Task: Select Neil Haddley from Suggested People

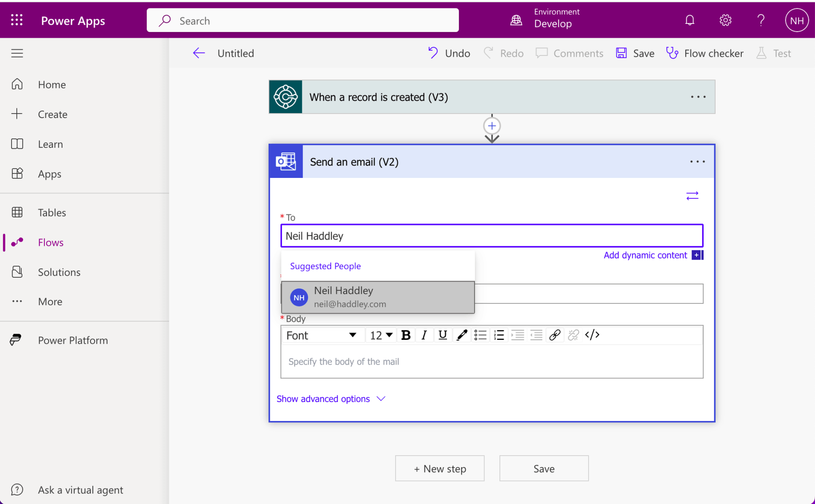Action: (377, 297)
